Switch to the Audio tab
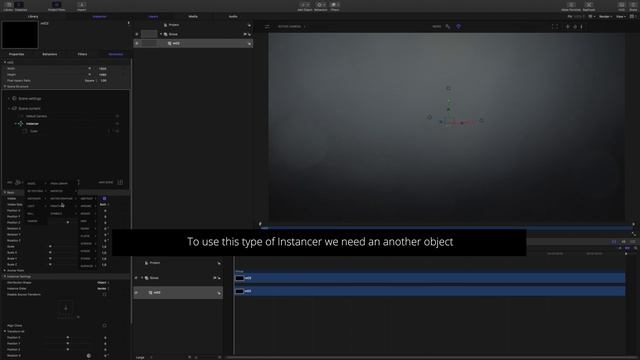The width and height of the screenshot is (640, 360). point(233,17)
